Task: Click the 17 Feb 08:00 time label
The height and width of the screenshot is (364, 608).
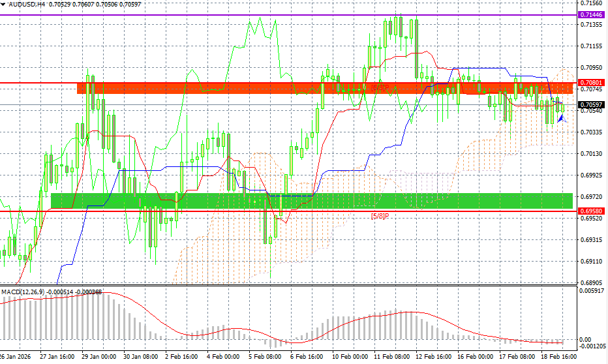Action: point(517,356)
